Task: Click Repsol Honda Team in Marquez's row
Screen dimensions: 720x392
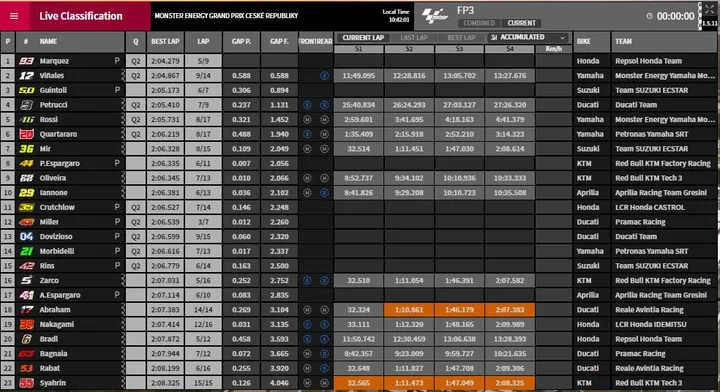Action: 648,61
